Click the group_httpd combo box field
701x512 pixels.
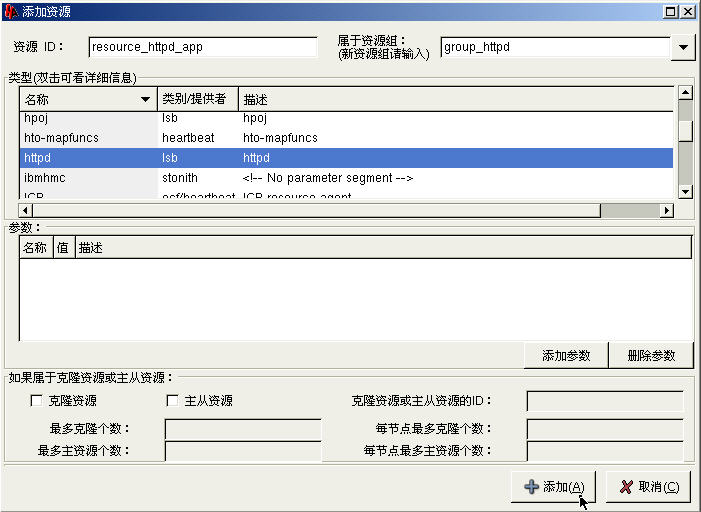[x=554, y=47]
